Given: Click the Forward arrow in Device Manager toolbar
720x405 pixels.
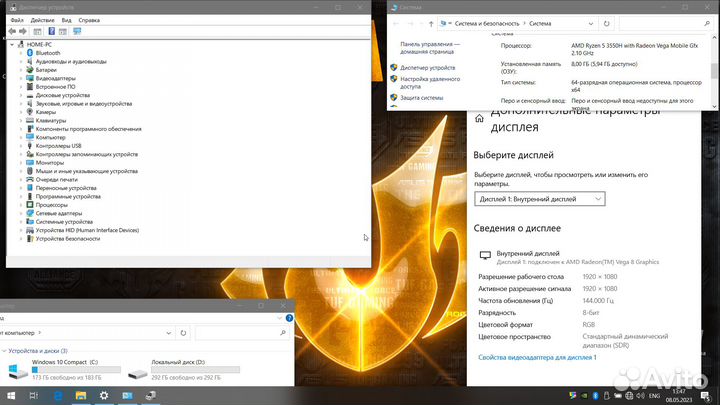Looking at the screenshot, I should pyautogui.click(x=23, y=31).
